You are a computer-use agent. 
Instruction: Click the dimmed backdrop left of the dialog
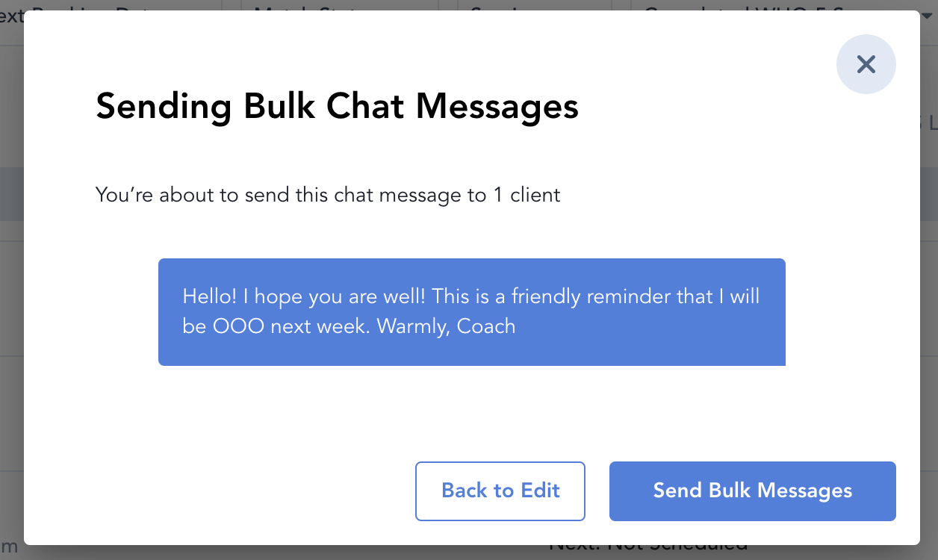pyautogui.click(x=11, y=299)
